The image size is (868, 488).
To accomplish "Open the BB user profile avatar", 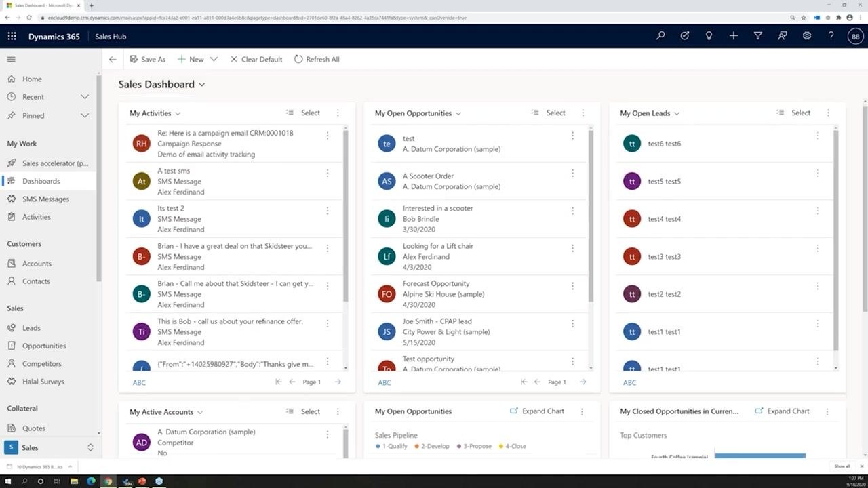I will 855,37.
